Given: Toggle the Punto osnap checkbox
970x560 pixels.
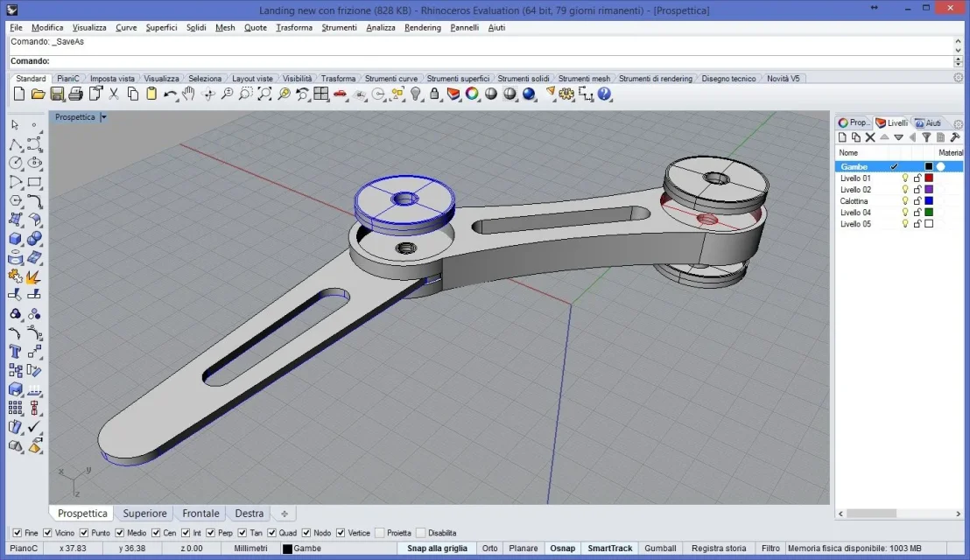Looking at the screenshot, I should [x=84, y=533].
